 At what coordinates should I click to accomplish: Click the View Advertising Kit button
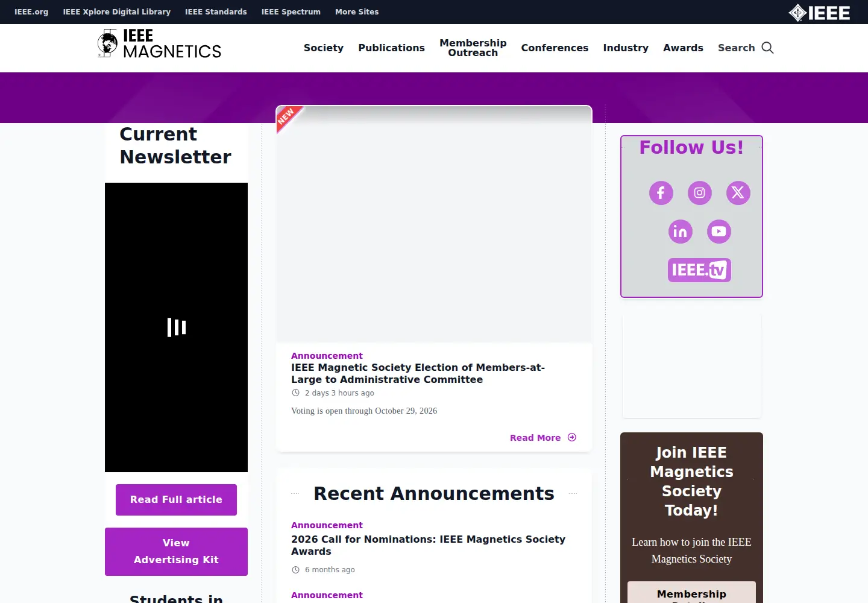click(x=176, y=552)
